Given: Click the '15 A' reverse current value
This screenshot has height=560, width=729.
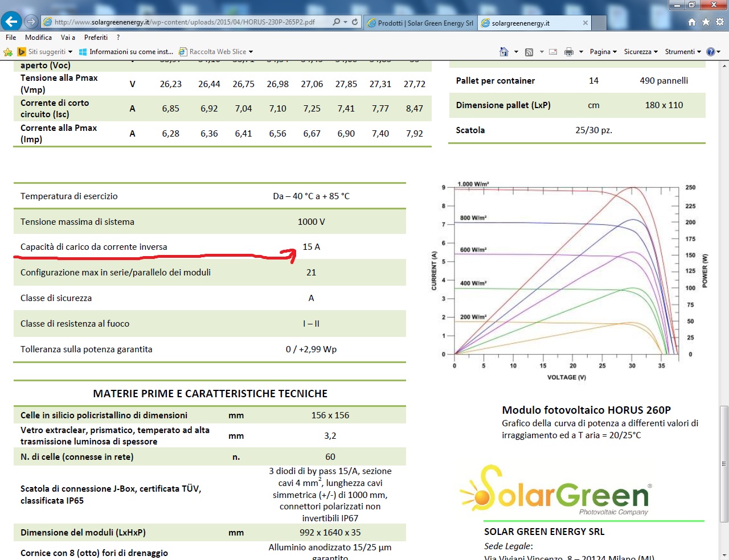Looking at the screenshot, I should click(x=312, y=247).
